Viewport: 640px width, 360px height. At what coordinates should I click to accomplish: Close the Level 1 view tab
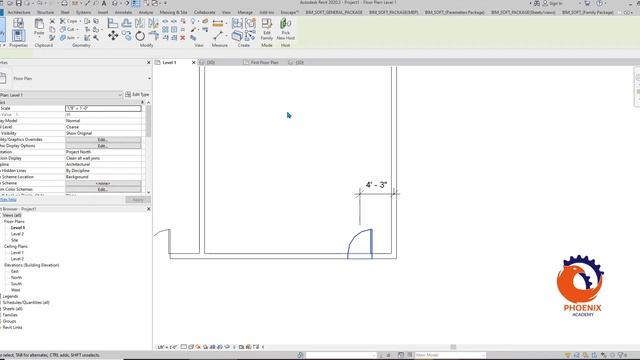click(193, 62)
